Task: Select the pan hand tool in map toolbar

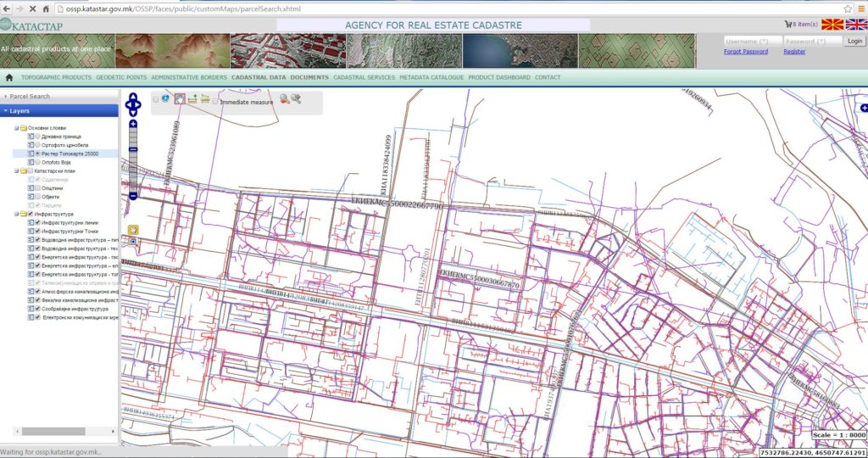Action: (x=180, y=99)
